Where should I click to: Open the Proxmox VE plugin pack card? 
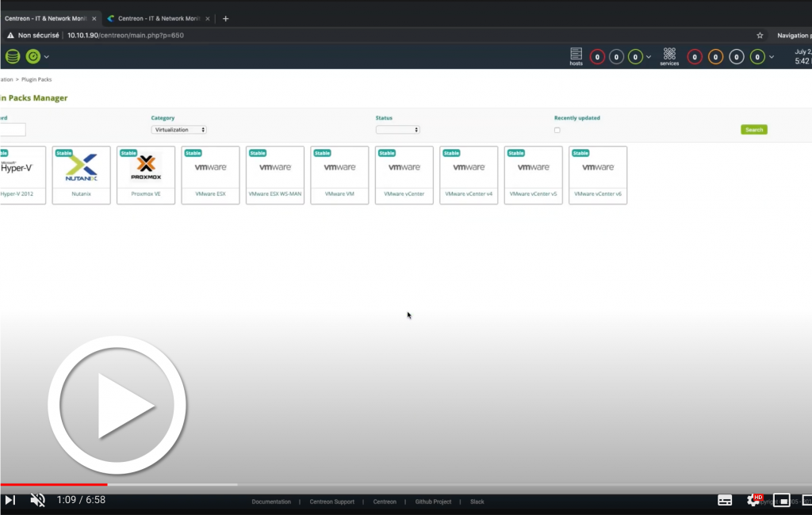(146, 175)
